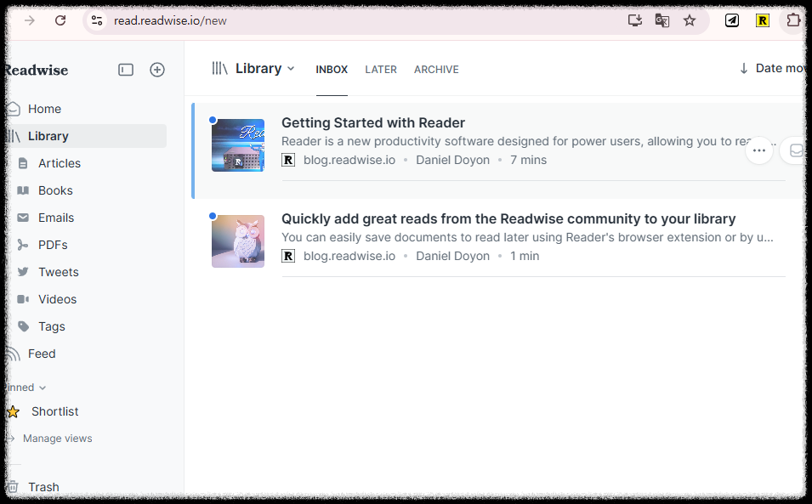Collapse the Pinned views chevron
The height and width of the screenshot is (504, 812).
(x=43, y=388)
